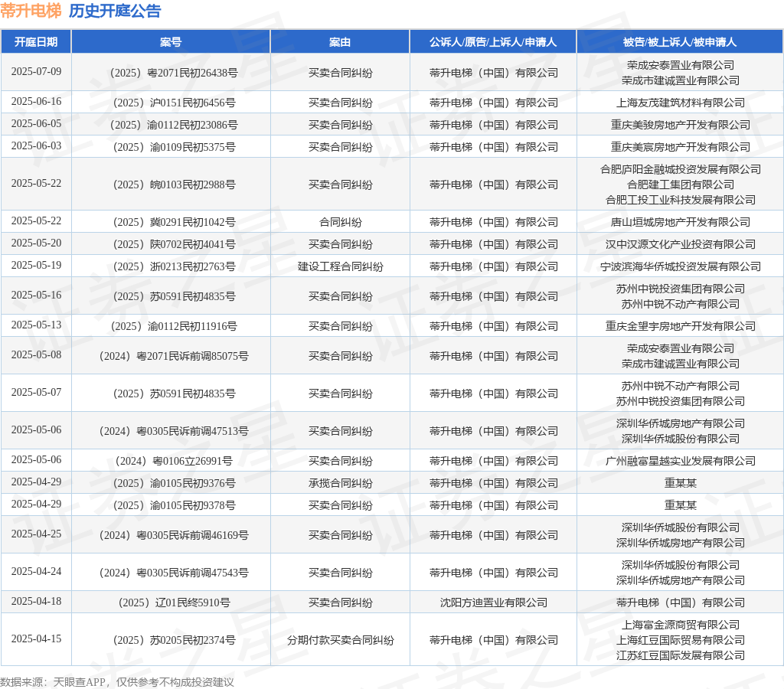
Task: Click defendant 重庆美骏房地产开发有限公司
Action: (x=680, y=125)
